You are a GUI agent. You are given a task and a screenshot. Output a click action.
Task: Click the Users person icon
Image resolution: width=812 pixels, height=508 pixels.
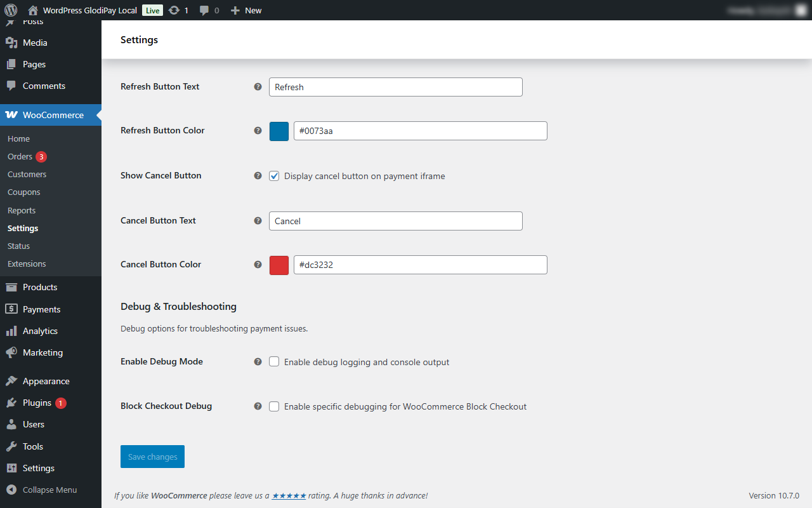click(x=11, y=424)
